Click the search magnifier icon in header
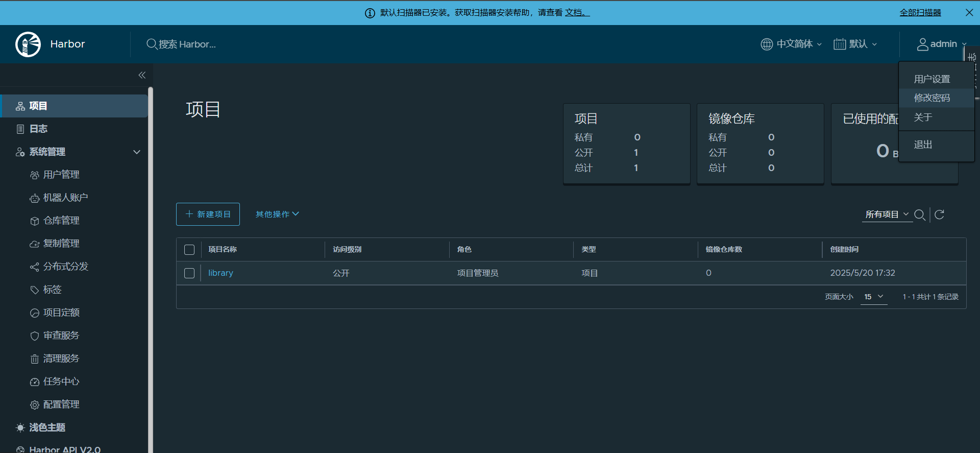This screenshot has width=980, height=453. (152, 44)
